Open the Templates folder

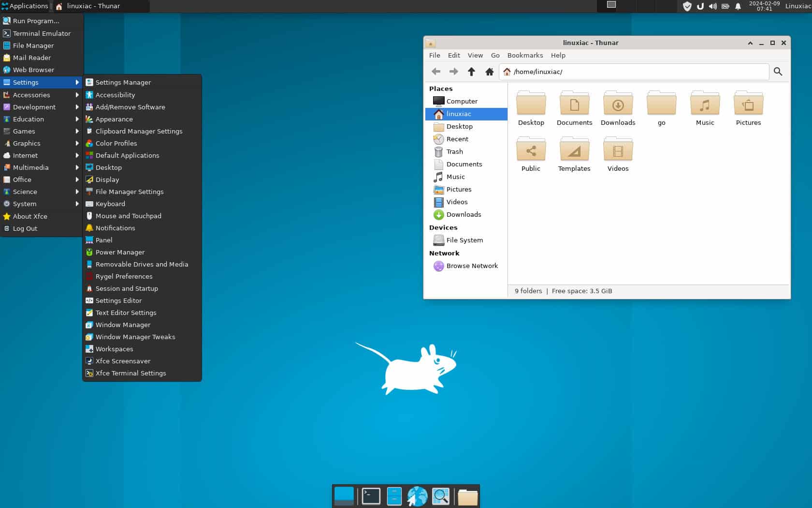[574, 149]
